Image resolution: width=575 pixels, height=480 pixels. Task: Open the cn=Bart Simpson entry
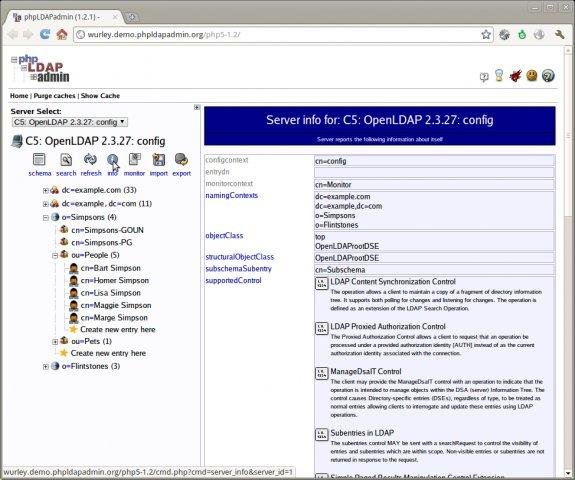[x=110, y=268]
